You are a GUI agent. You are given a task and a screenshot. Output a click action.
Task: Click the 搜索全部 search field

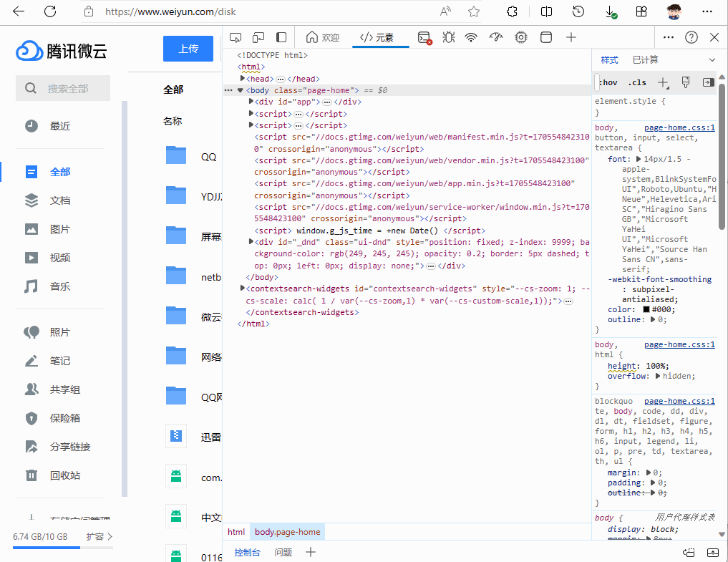67,89
